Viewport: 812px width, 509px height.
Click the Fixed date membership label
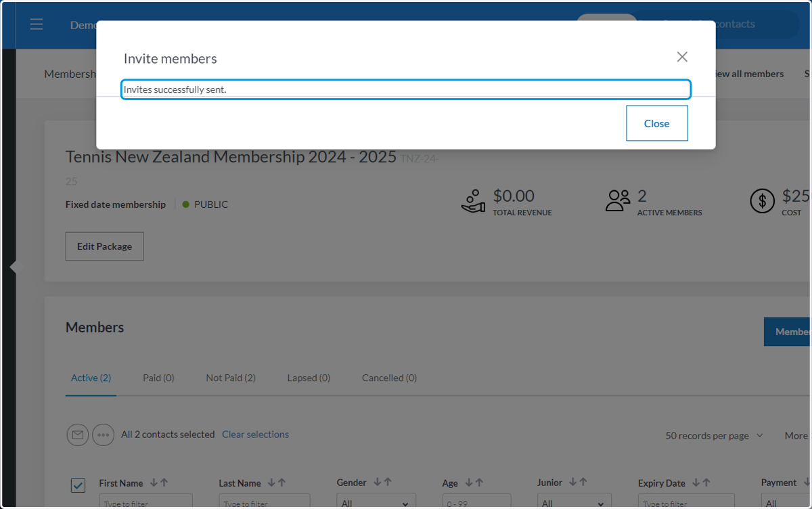pos(116,204)
